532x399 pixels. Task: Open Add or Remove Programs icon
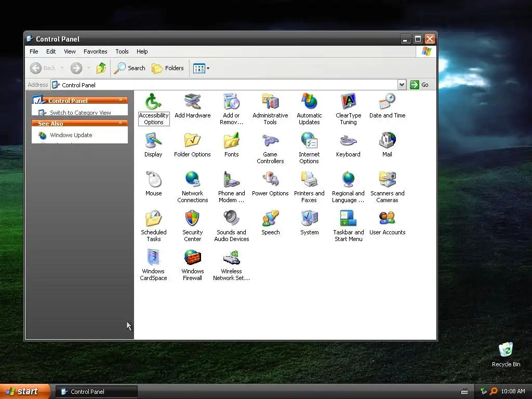point(231,101)
